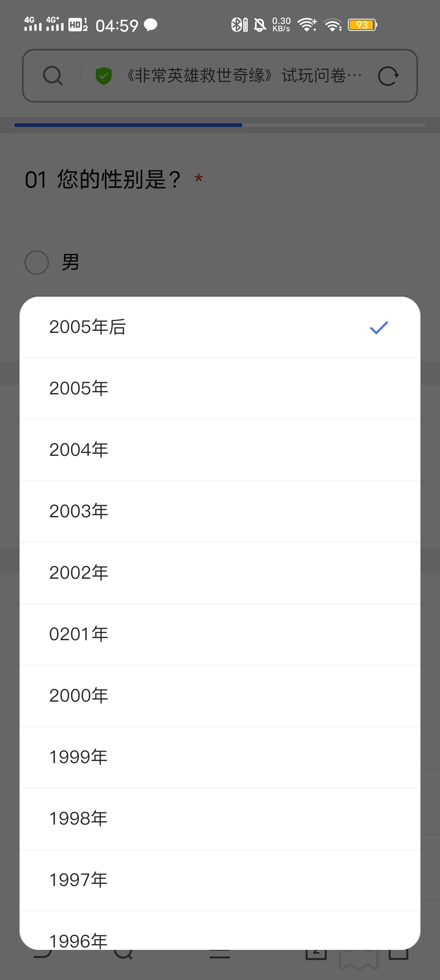Viewport: 440px width, 980px height.
Task: Tap the green security shield icon
Action: click(x=103, y=76)
